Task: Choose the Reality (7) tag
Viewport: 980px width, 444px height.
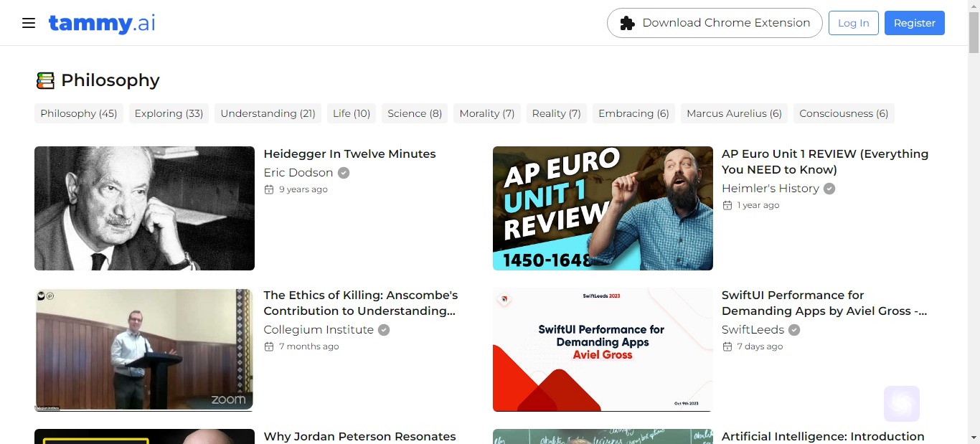Action: tap(557, 113)
